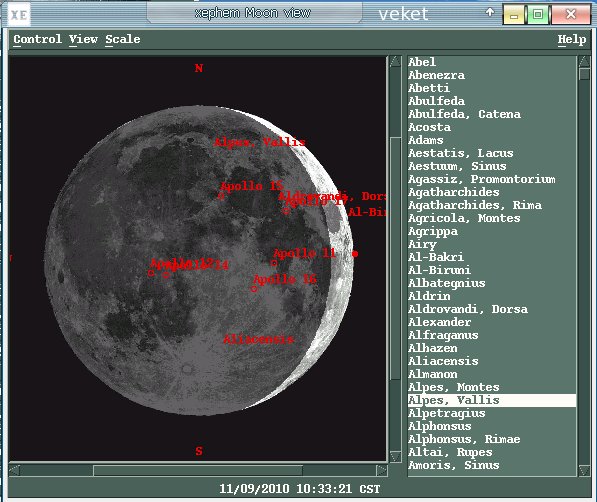Select Aestuum, Sinus entry

point(492,166)
